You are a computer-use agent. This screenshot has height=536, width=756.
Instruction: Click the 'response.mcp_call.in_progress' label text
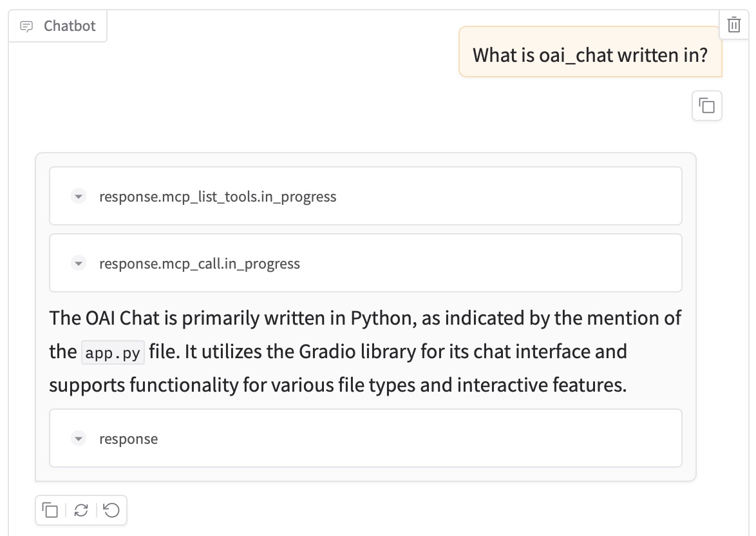(x=199, y=263)
